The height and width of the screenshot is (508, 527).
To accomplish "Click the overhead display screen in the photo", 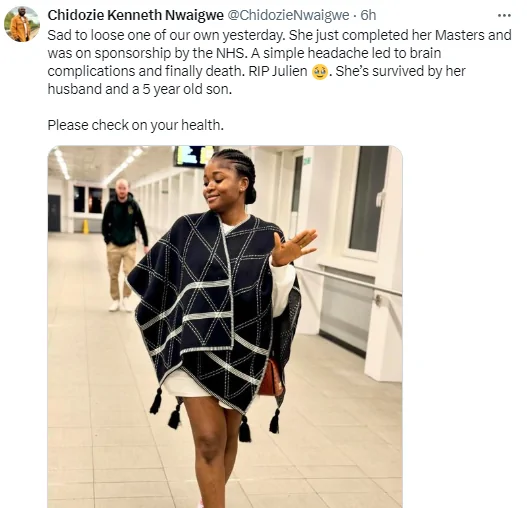I will coord(194,156).
